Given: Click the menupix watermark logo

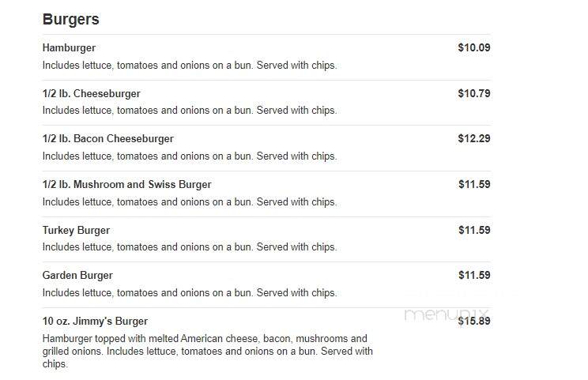Looking at the screenshot, I should tap(447, 314).
